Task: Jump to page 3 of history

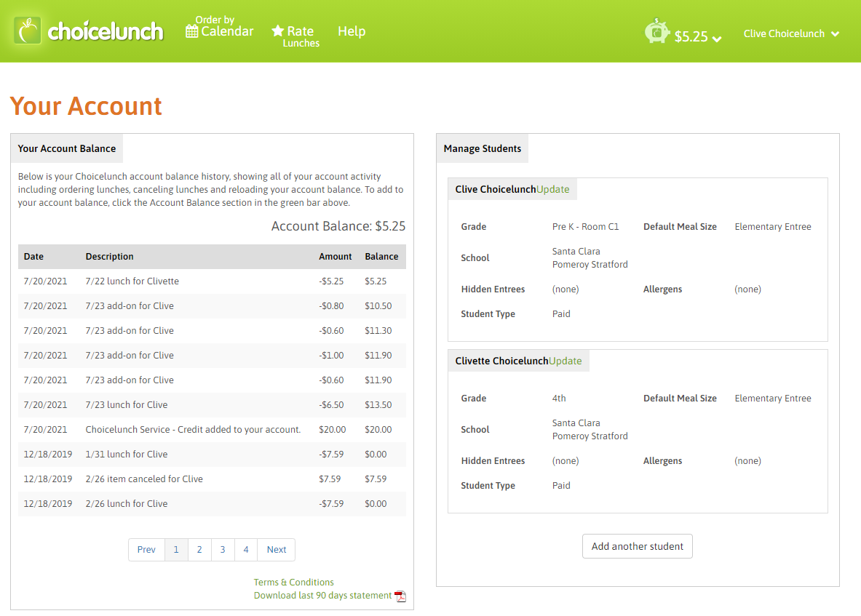Action: (x=223, y=550)
